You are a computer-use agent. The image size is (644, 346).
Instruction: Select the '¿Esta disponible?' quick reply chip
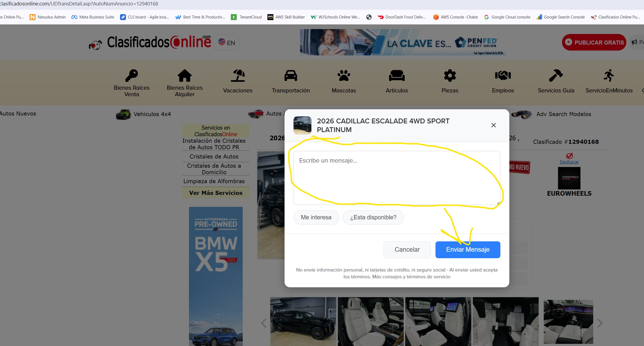click(x=373, y=217)
